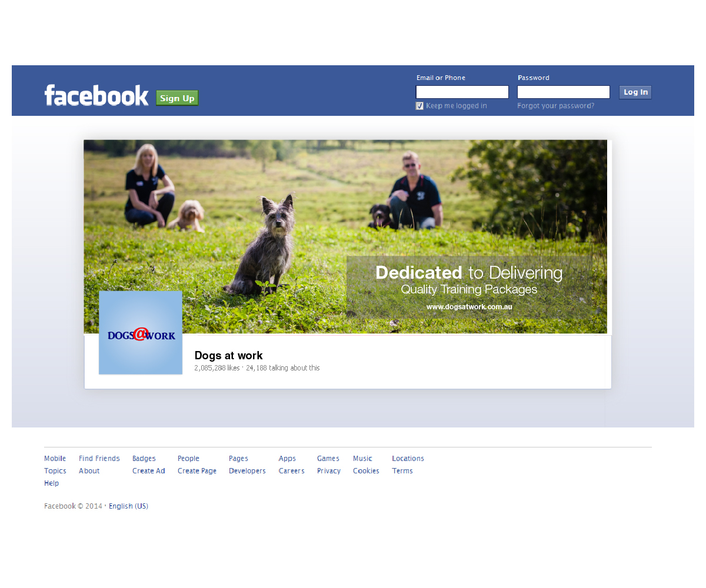The image size is (706, 588).
Task: Open the Locations footer link
Action: (x=408, y=459)
